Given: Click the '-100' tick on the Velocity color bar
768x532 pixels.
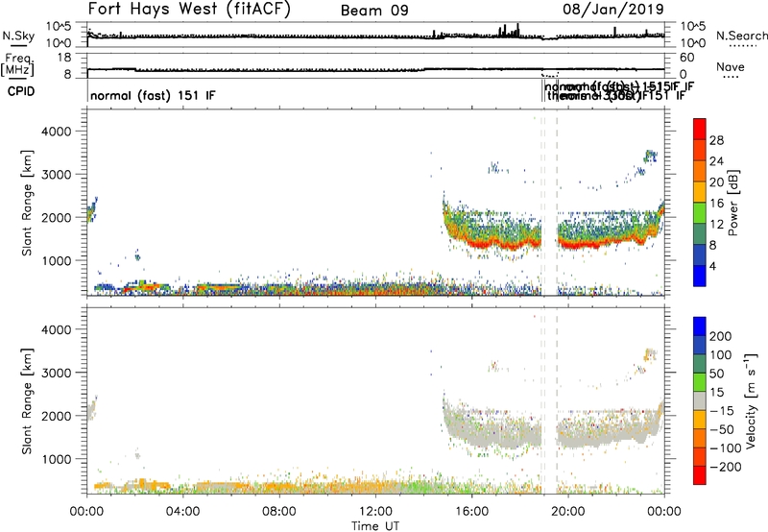Looking at the screenshot, I should [726, 447].
